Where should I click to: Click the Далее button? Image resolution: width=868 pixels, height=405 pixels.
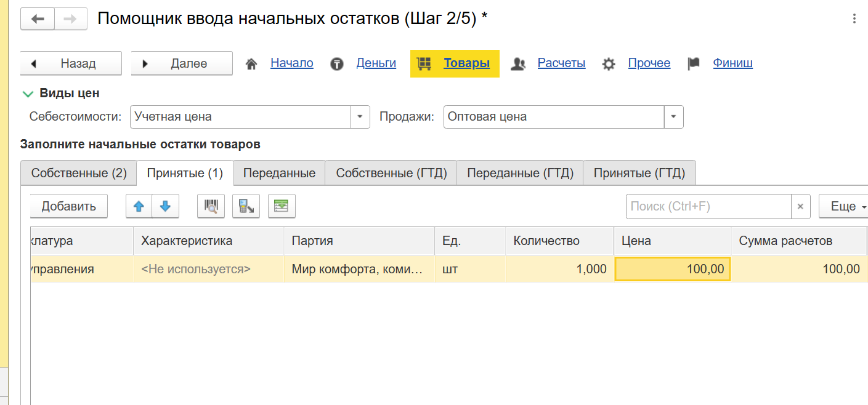point(181,63)
